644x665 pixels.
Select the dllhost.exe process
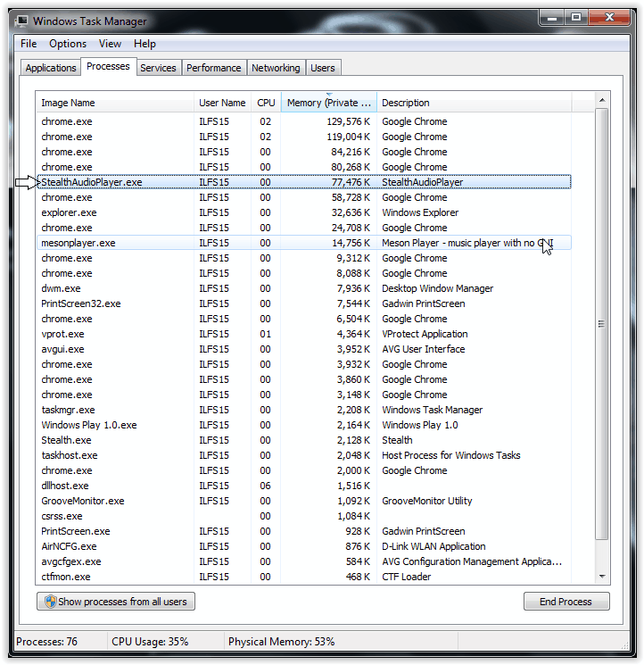click(x=304, y=486)
